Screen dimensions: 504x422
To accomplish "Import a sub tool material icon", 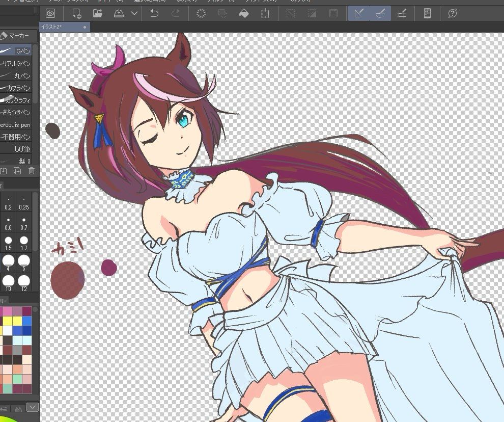I will (x=3, y=171).
